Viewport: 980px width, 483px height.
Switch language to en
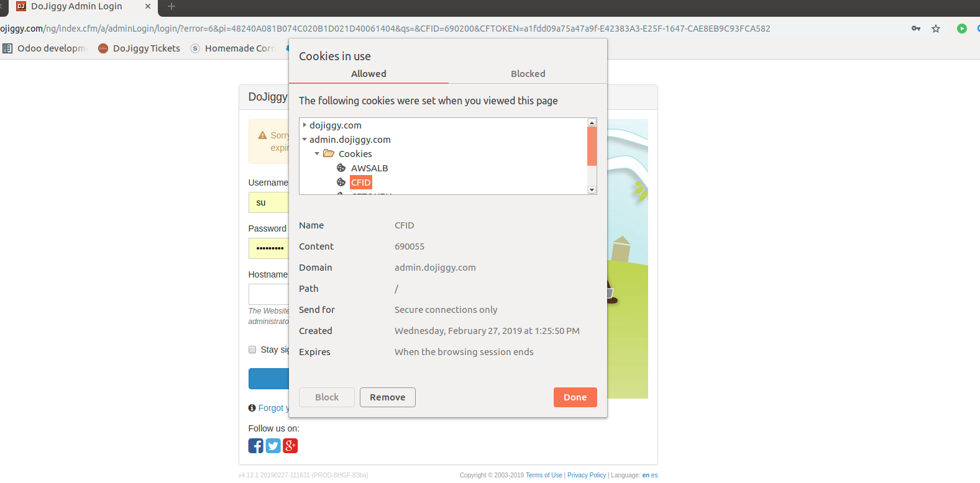click(646, 475)
